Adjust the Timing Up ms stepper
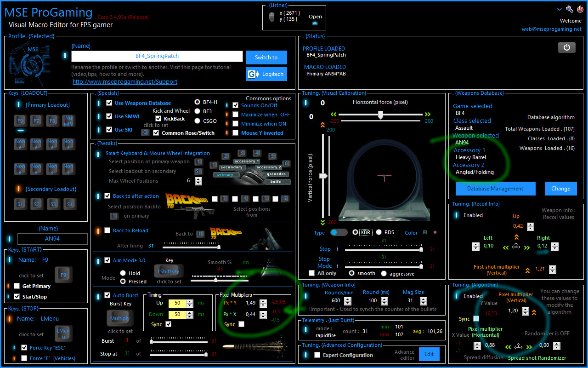 [x=190, y=303]
